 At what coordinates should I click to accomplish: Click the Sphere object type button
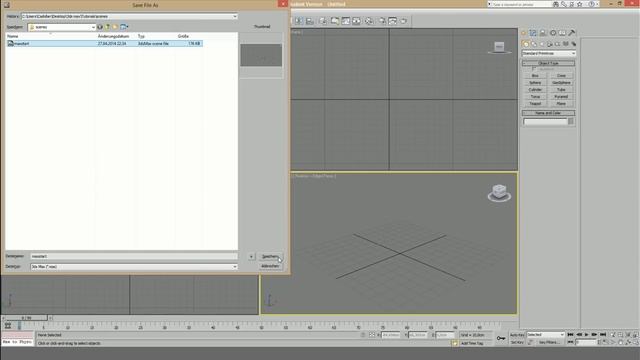pos(535,82)
